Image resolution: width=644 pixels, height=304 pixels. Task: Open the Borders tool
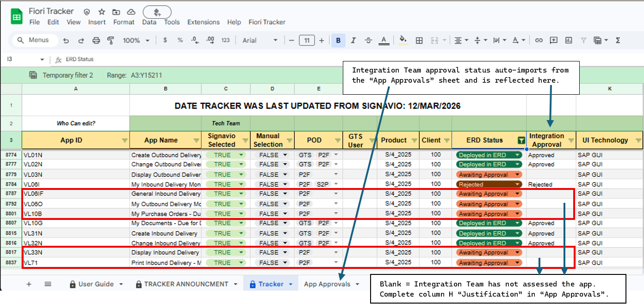(x=419, y=41)
